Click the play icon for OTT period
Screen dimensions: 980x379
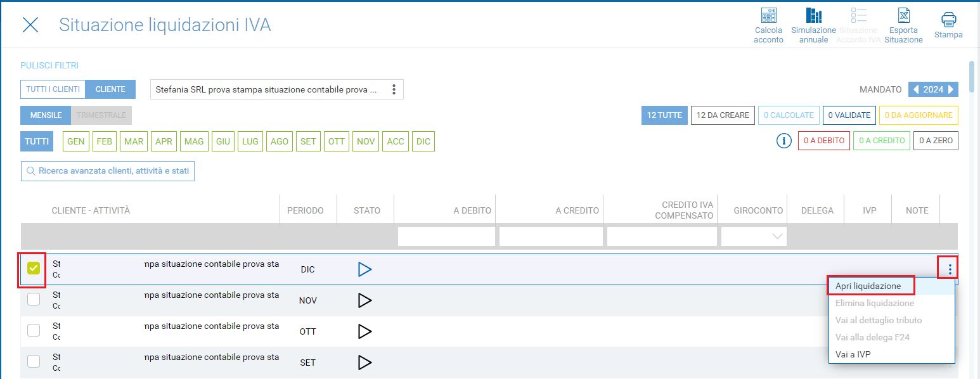(364, 331)
